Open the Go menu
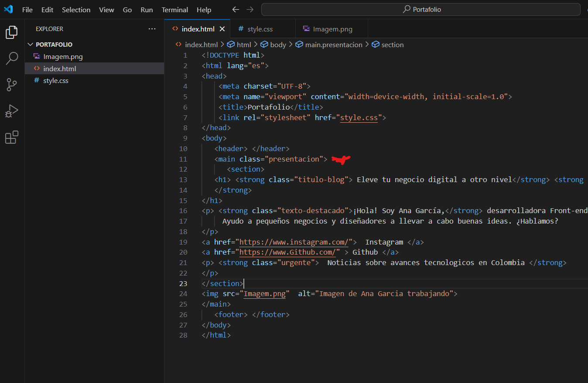Viewport: 588px width, 383px height. (x=127, y=10)
